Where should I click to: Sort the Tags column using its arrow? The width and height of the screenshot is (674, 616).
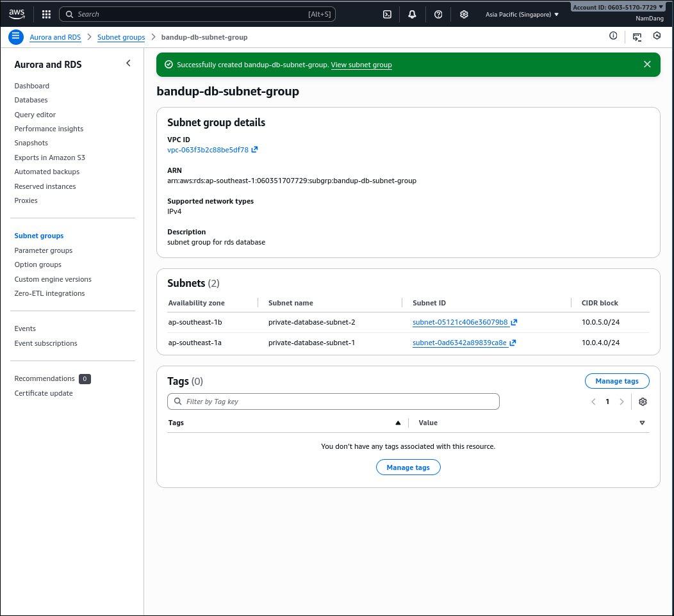[x=398, y=423]
